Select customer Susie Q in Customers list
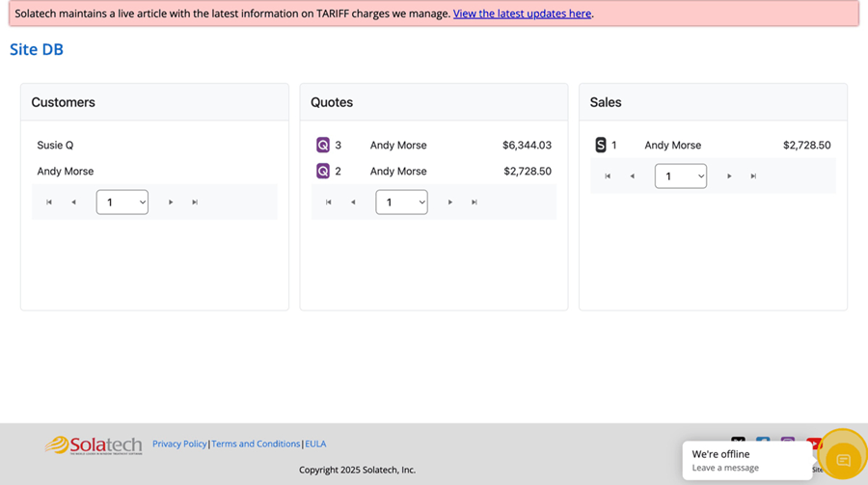The width and height of the screenshot is (868, 485). point(55,146)
